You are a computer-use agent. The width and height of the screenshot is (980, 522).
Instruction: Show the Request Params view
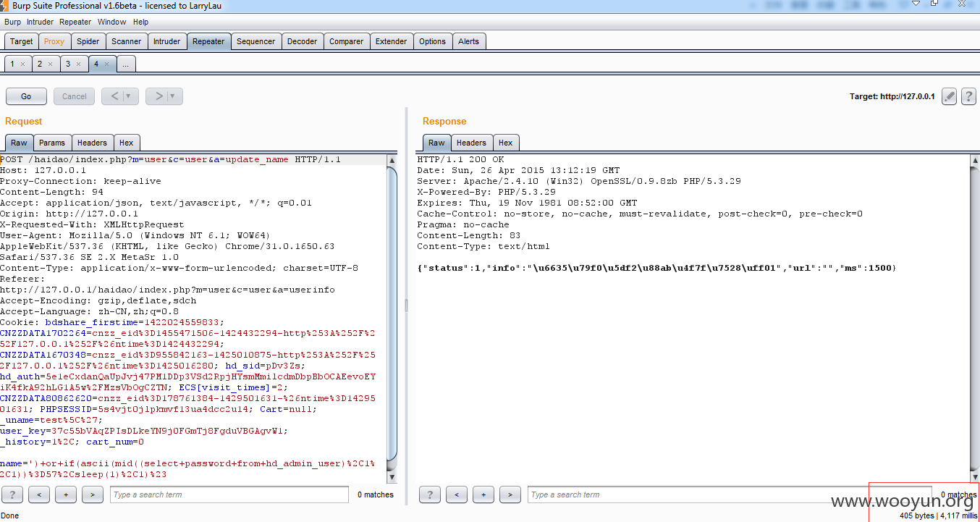coord(52,143)
